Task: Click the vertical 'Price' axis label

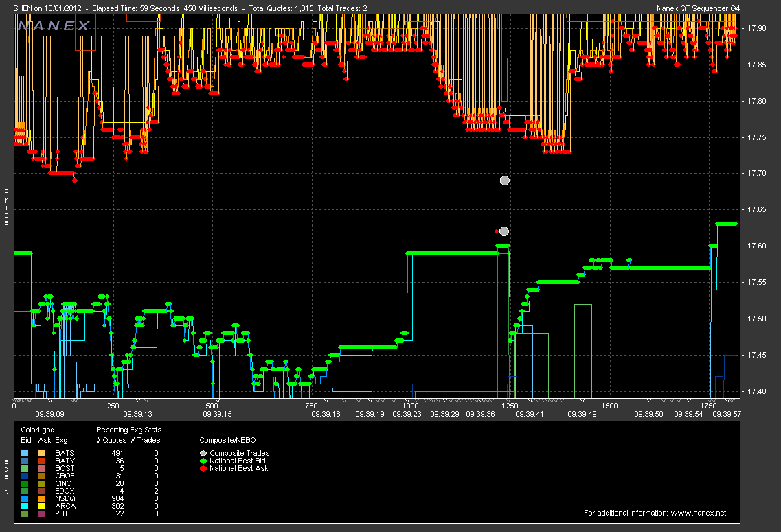Action: click(6, 207)
